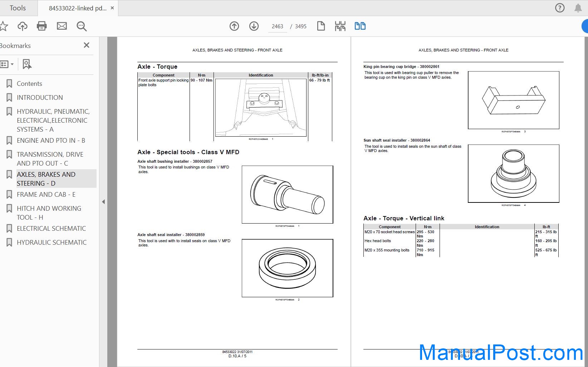The image size is (588, 367).
Task: Click the Axle - Torque - Vertical link heading
Action: (x=404, y=218)
